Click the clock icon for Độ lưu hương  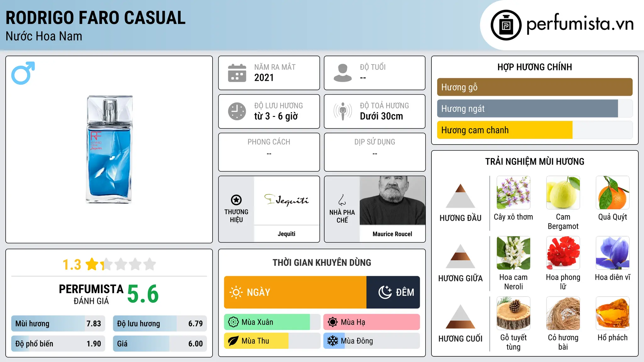(x=237, y=111)
